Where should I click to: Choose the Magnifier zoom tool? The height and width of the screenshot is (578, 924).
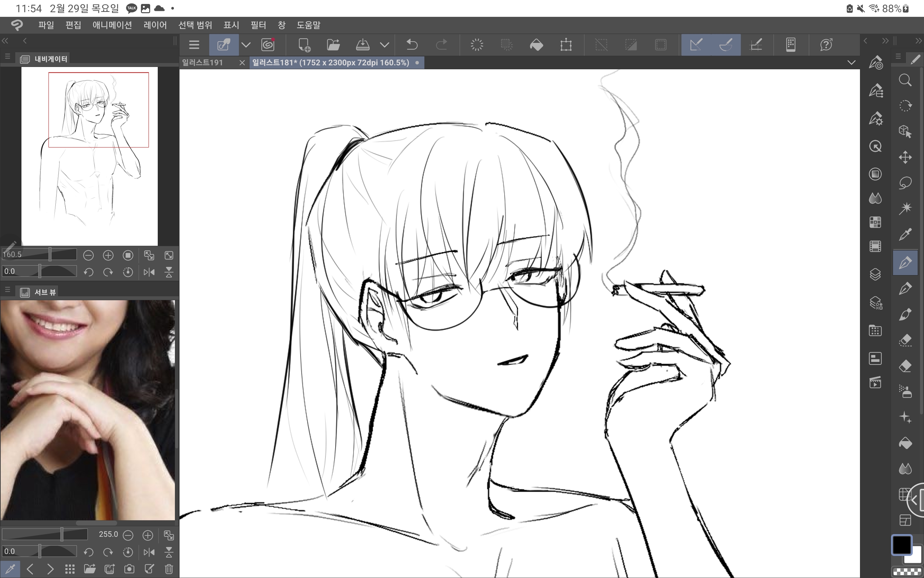[905, 80]
